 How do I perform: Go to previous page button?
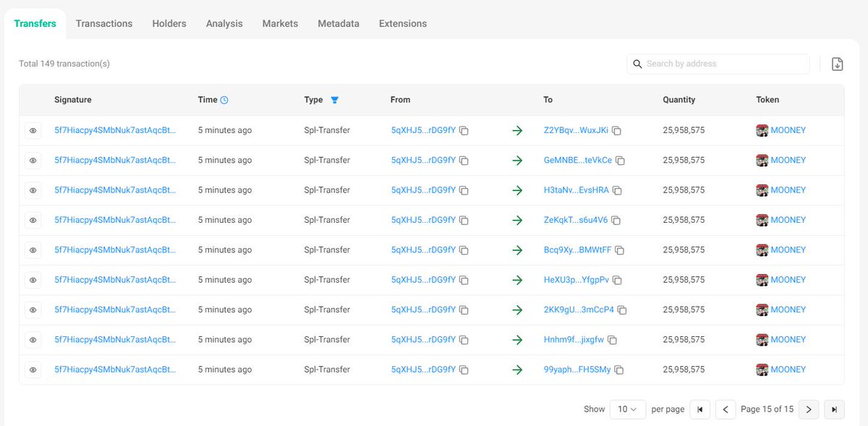pos(726,409)
